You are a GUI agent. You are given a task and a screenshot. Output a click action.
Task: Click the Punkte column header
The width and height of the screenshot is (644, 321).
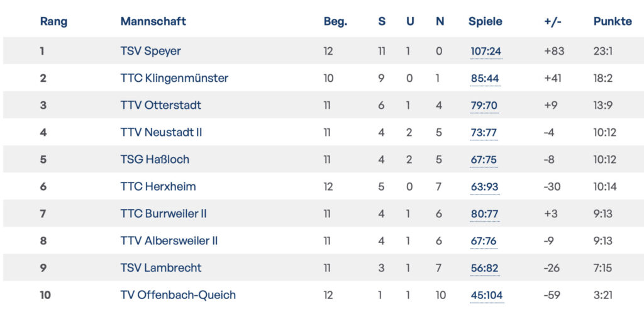click(x=612, y=21)
